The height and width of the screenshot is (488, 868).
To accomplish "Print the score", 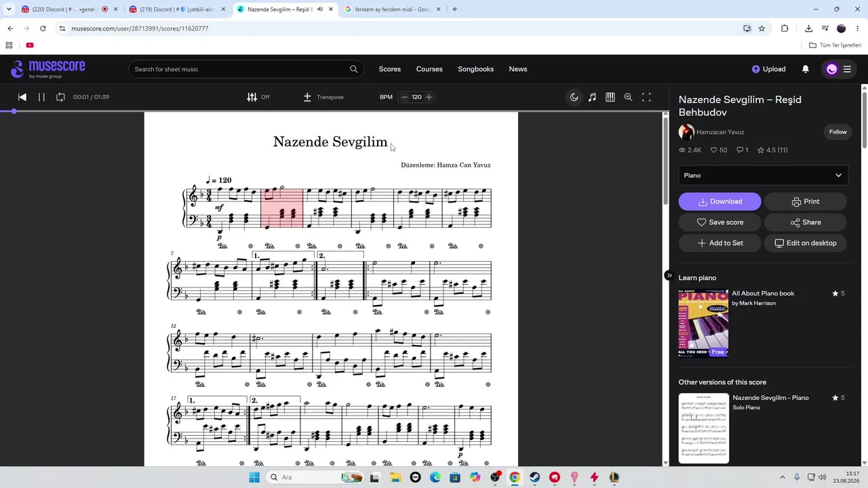I will pyautogui.click(x=806, y=201).
